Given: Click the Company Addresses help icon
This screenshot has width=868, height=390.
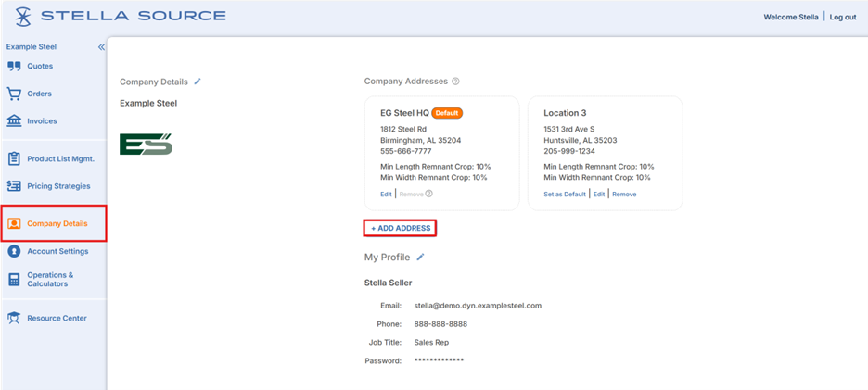Looking at the screenshot, I should click(455, 82).
